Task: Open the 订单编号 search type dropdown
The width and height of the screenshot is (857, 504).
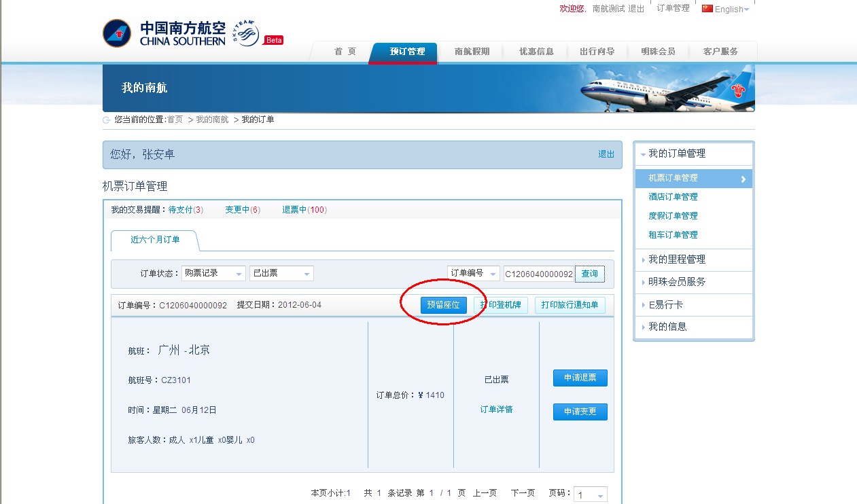Action: 474,272
